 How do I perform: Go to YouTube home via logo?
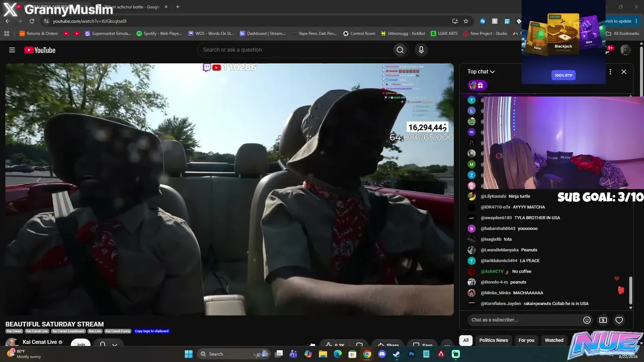(x=40, y=50)
